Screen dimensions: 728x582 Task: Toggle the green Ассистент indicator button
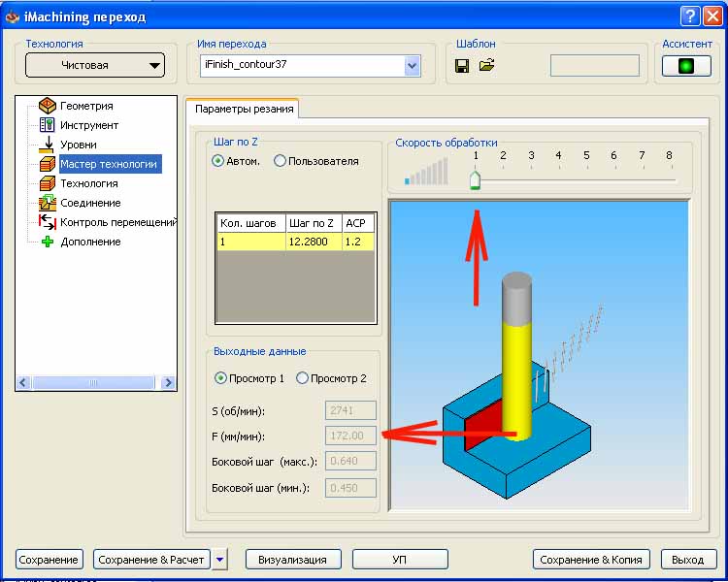pyautogui.click(x=686, y=65)
